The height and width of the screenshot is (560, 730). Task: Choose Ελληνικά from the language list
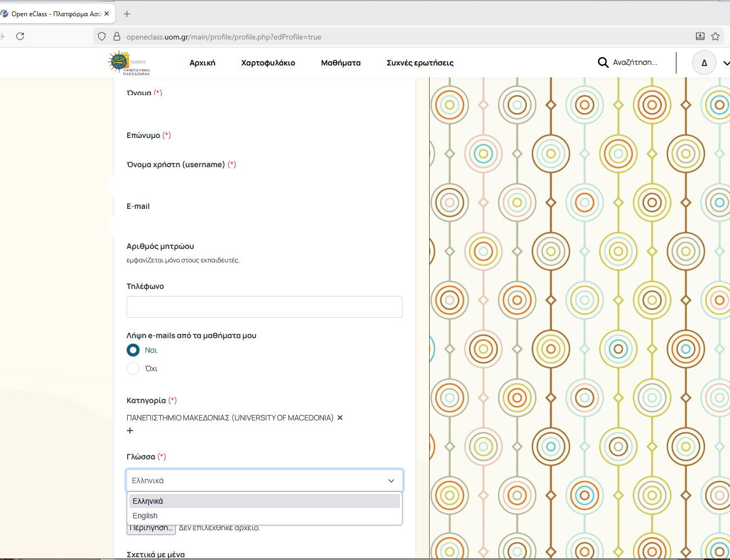click(148, 501)
